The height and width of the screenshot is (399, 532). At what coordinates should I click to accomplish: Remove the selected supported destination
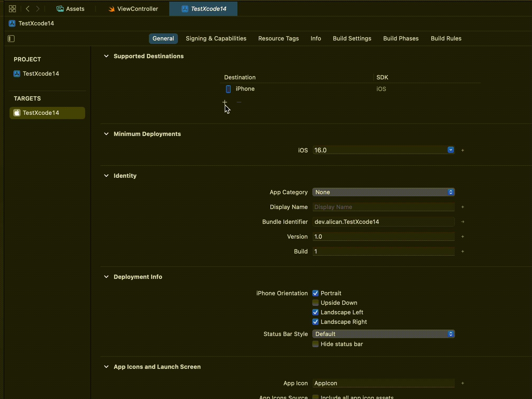coord(239,102)
